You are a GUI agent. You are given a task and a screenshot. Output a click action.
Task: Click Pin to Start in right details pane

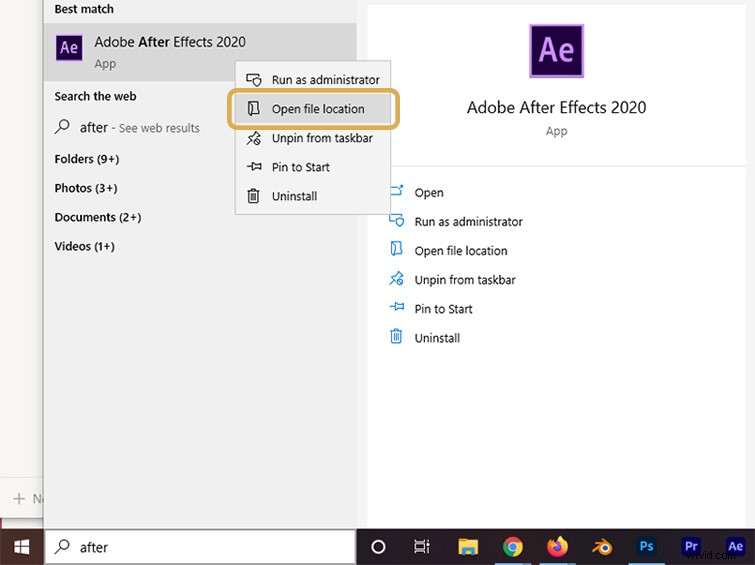pyautogui.click(x=443, y=309)
